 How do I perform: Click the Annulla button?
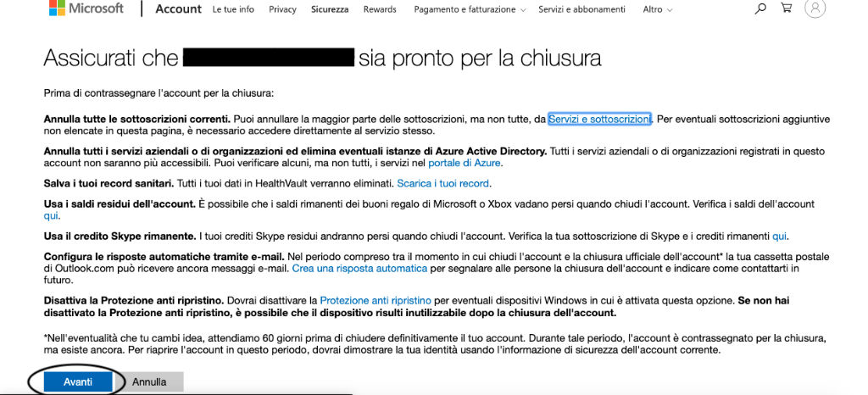[149, 381]
